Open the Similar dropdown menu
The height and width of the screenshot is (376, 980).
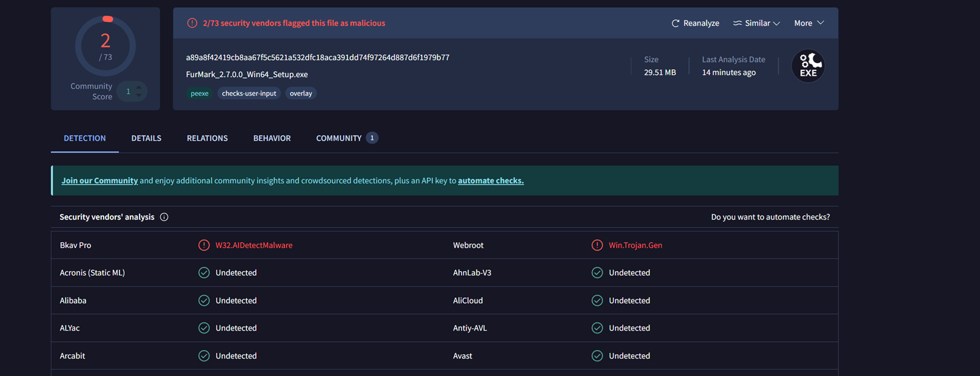click(756, 23)
